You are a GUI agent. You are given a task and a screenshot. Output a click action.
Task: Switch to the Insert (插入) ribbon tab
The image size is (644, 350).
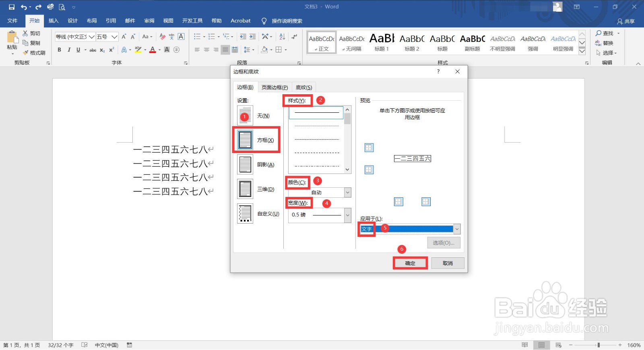click(x=54, y=21)
